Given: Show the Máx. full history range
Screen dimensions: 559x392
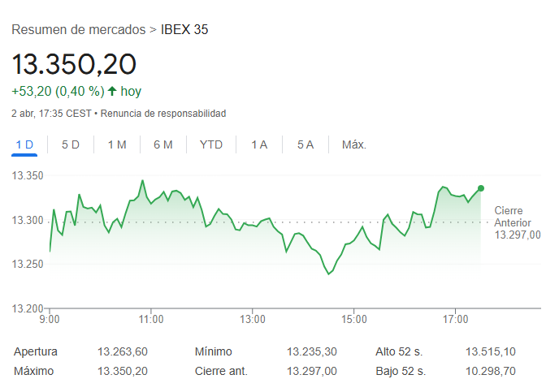Looking at the screenshot, I should click(354, 145).
